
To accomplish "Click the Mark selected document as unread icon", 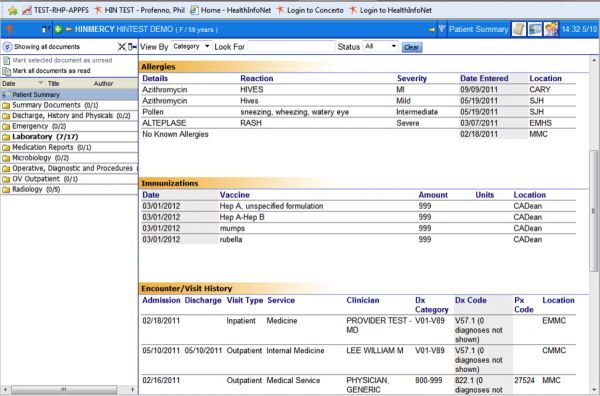I will coord(6,60).
